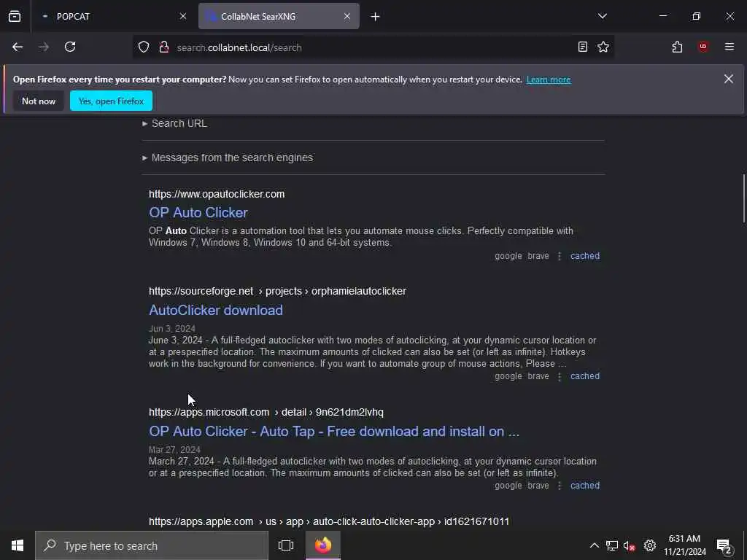Expand the Search URL section

click(x=175, y=123)
